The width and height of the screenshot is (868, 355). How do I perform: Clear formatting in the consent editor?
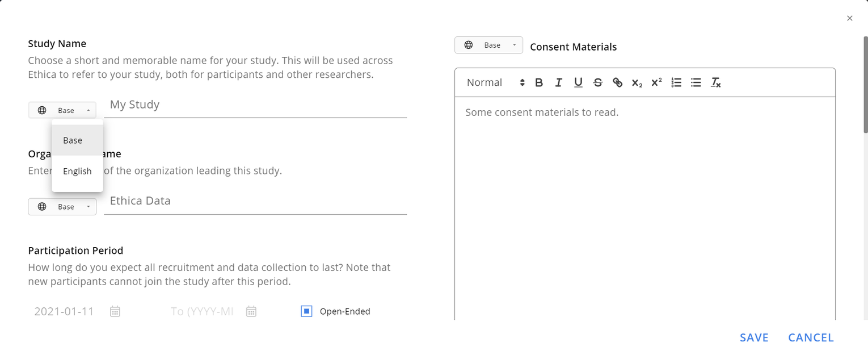pyautogui.click(x=715, y=82)
